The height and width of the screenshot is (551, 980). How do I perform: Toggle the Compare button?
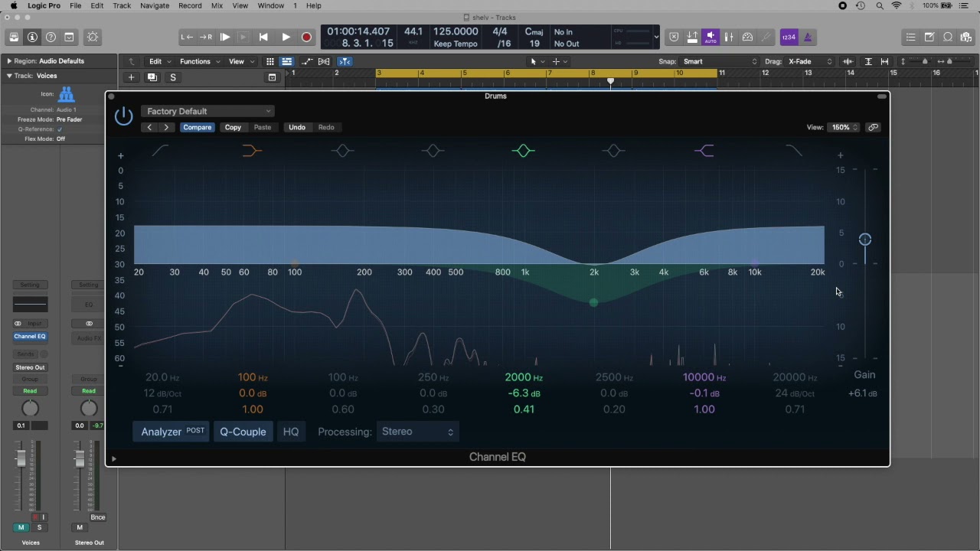(x=197, y=127)
